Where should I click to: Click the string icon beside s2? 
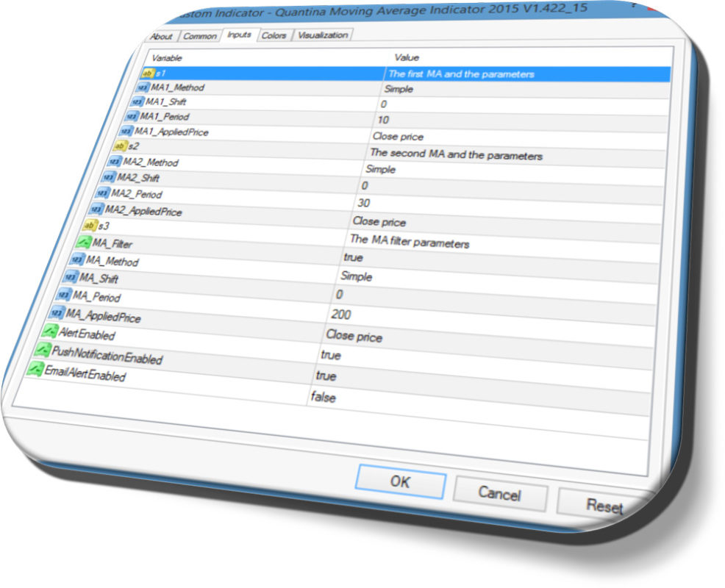coord(120,146)
